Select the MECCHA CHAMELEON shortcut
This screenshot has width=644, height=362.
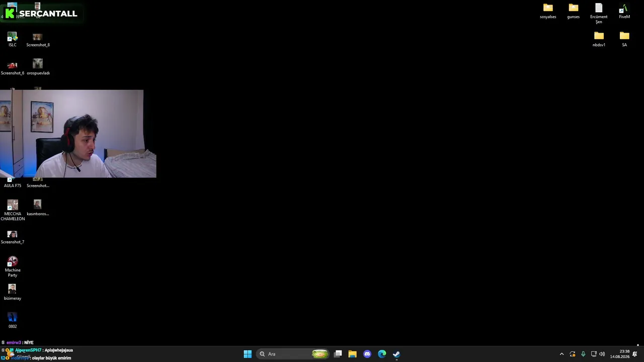(13, 210)
